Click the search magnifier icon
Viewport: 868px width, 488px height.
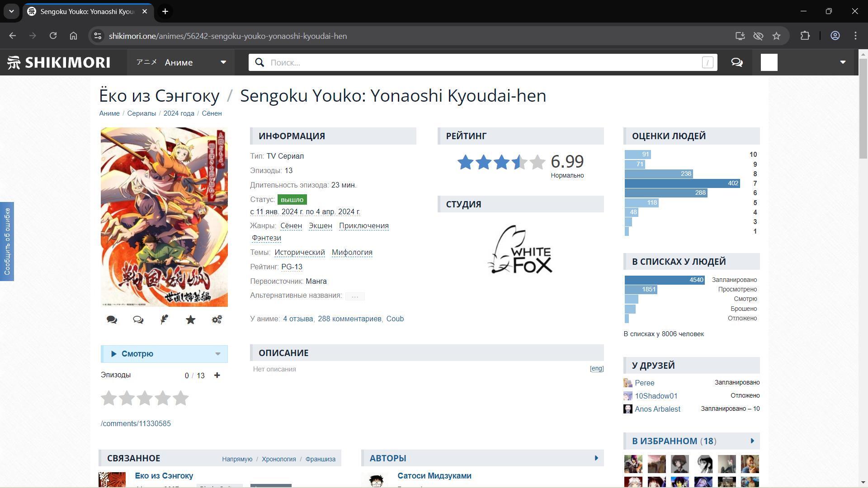pyautogui.click(x=259, y=62)
